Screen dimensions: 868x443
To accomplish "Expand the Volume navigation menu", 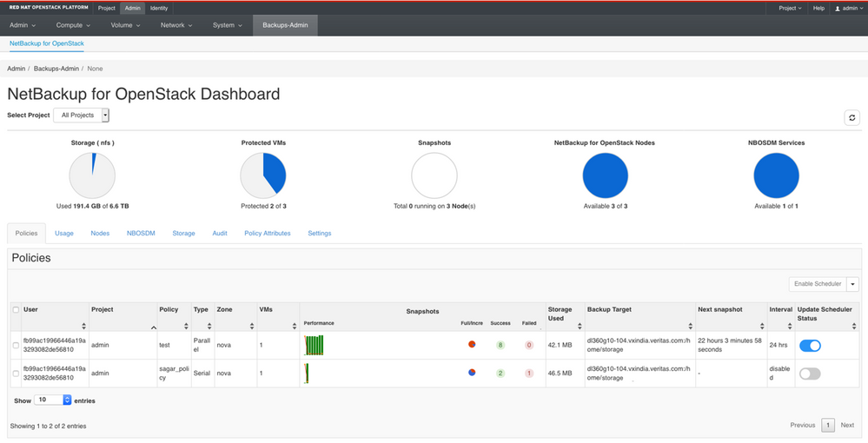I will click(125, 25).
